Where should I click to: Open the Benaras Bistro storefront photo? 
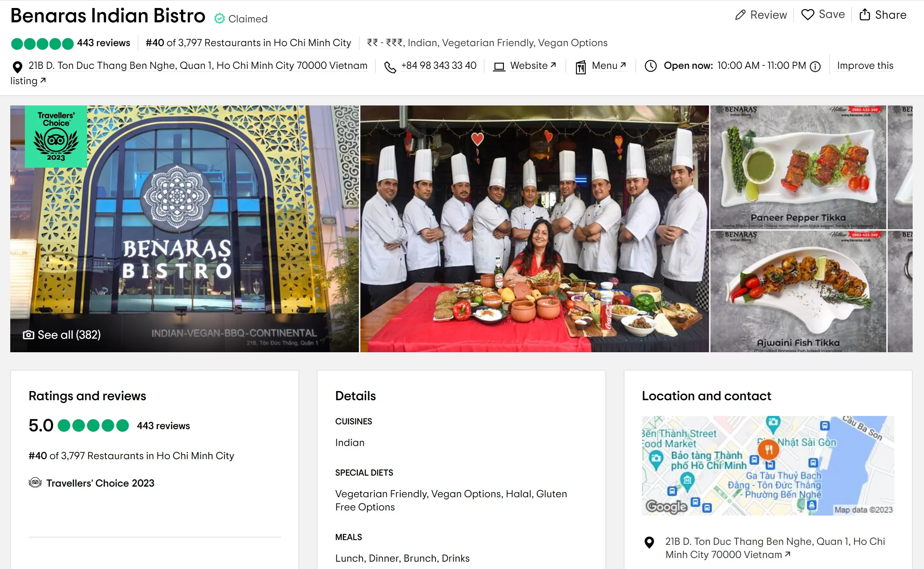185,229
